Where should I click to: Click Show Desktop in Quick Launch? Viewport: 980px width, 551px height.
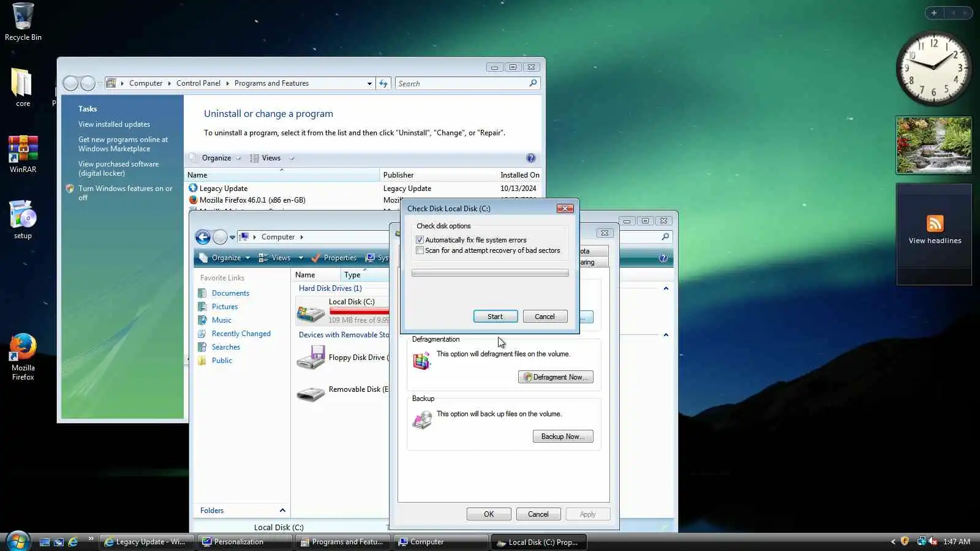[45, 542]
